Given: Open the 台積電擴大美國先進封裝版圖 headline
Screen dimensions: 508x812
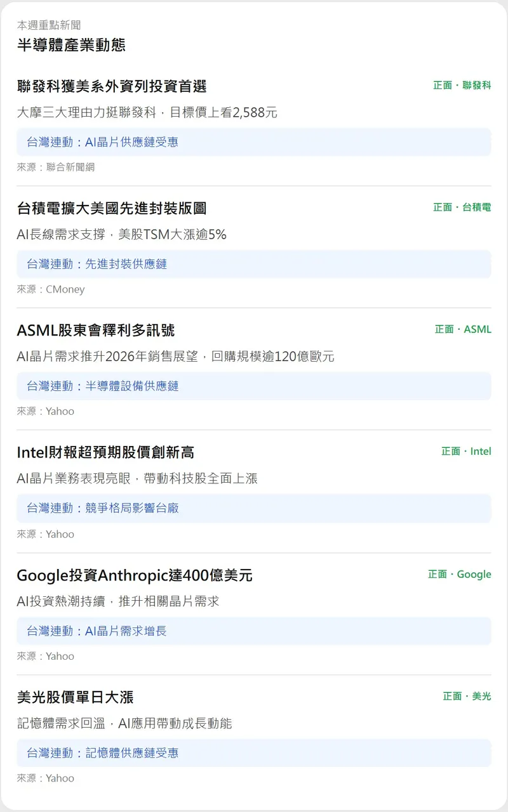Looking at the screenshot, I should click(x=111, y=208).
